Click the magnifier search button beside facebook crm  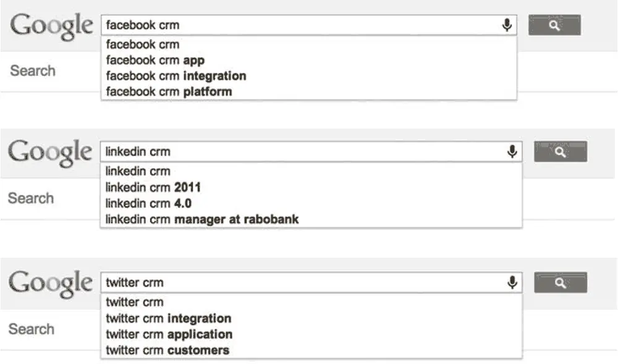pyautogui.click(x=554, y=25)
